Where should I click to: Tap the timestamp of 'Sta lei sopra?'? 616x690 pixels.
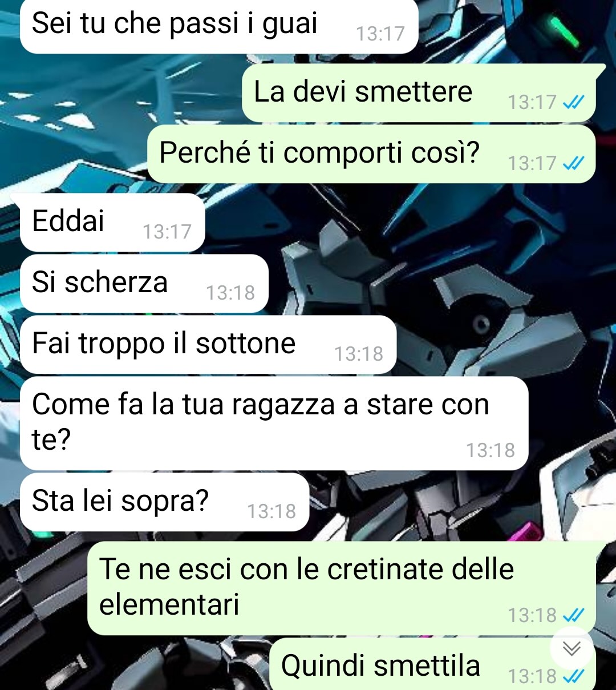(x=271, y=511)
